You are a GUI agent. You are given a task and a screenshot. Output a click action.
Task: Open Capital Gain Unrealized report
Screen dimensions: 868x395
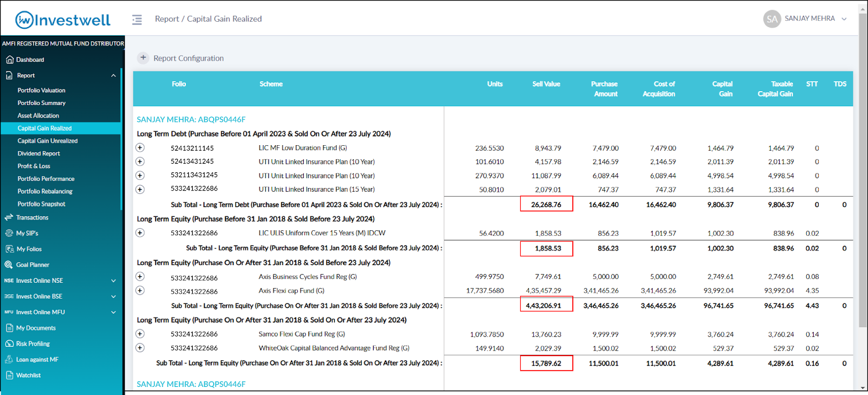(48, 141)
